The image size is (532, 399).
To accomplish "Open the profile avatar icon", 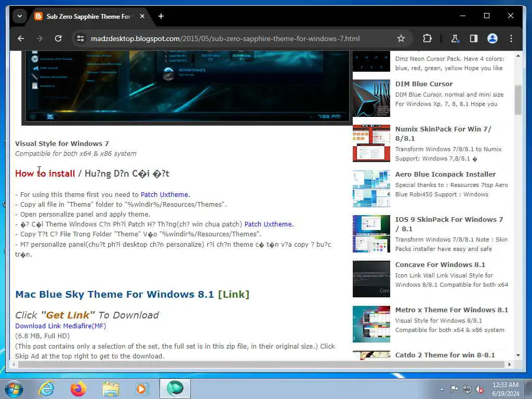I will [x=493, y=38].
